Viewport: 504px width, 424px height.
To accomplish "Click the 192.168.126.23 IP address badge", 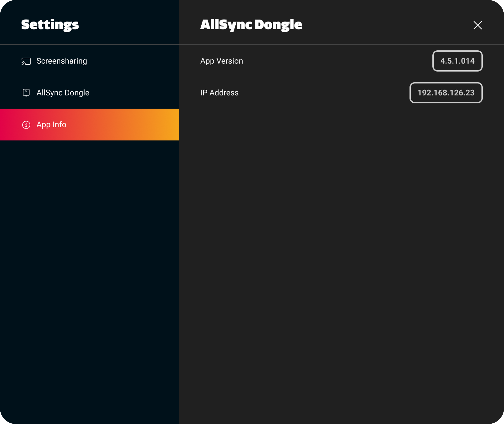I will pos(446,93).
